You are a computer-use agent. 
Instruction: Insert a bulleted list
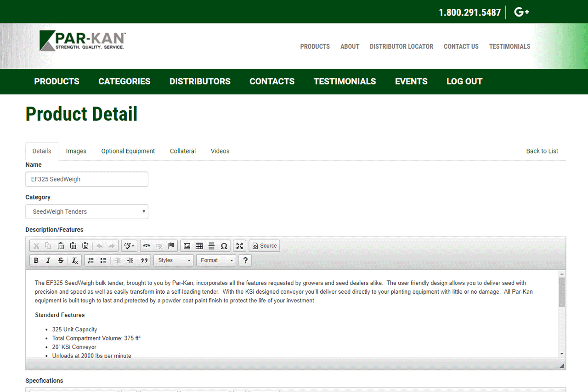click(x=103, y=261)
